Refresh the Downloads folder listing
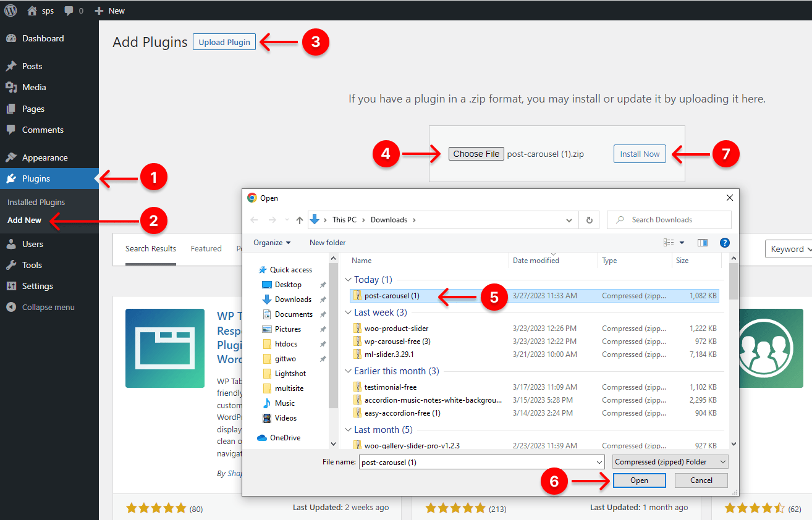 point(589,220)
